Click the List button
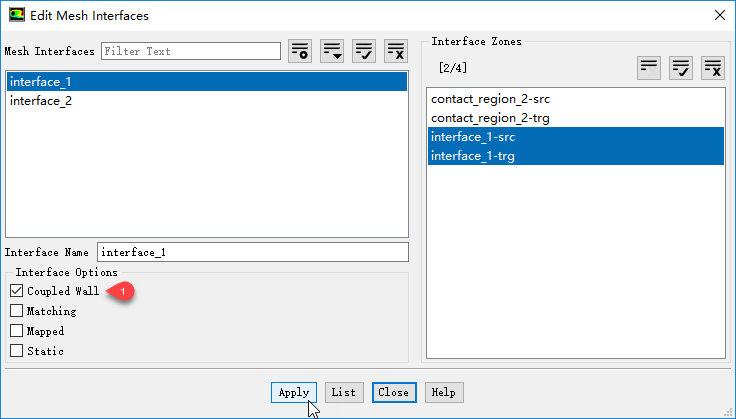The image size is (736, 419). 344,393
